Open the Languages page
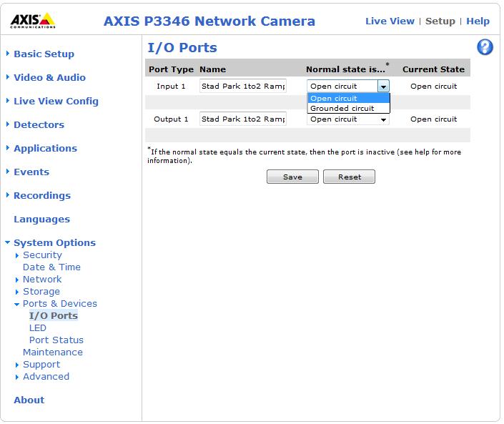Viewport: 504px width, 424px height. pyautogui.click(x=41, y=220)
